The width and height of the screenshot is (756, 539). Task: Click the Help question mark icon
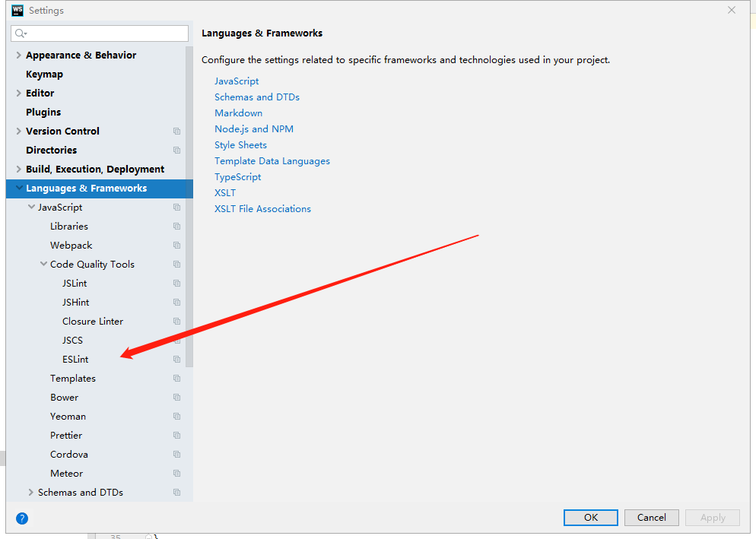pos(21,518)
